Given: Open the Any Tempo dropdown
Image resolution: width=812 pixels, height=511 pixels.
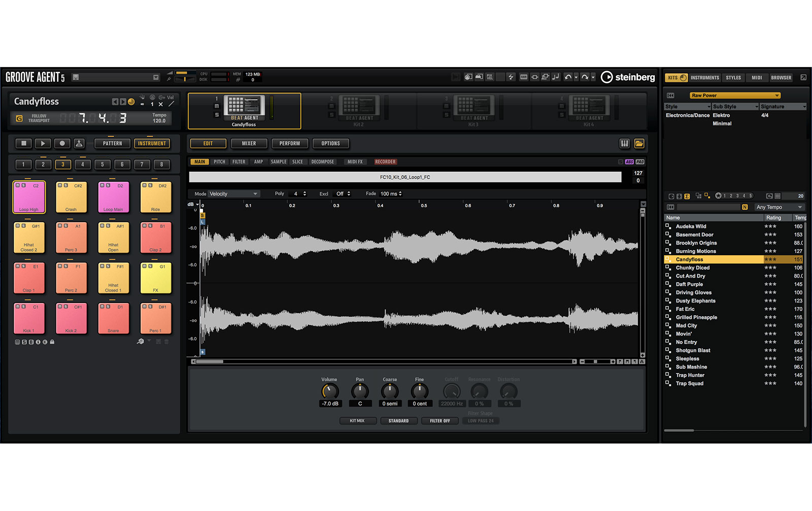Looking at the screenshot, I should coord(779,207).
